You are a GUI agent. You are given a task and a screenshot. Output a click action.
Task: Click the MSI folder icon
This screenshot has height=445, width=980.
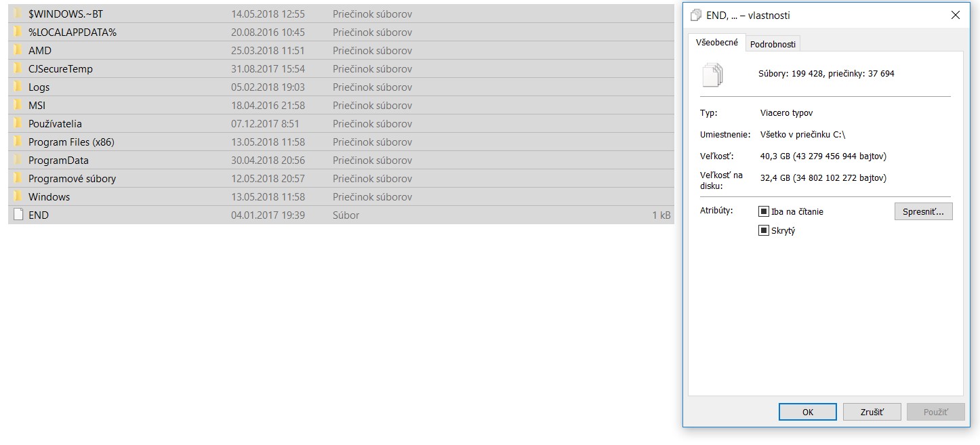[18, 106]
